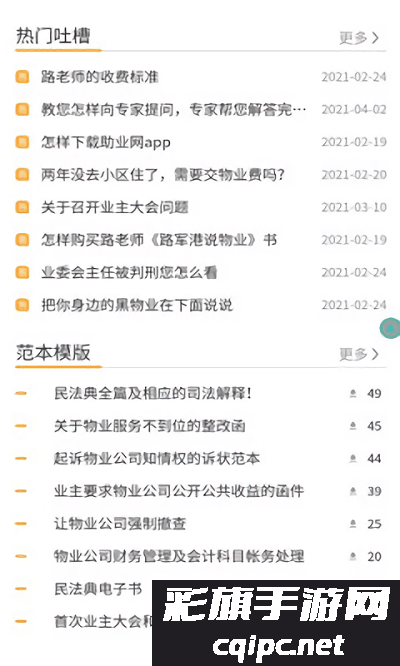Click chevron arrow beside 热门吐槽 更多
Screen dimensions: 400x666
[375, 38]
